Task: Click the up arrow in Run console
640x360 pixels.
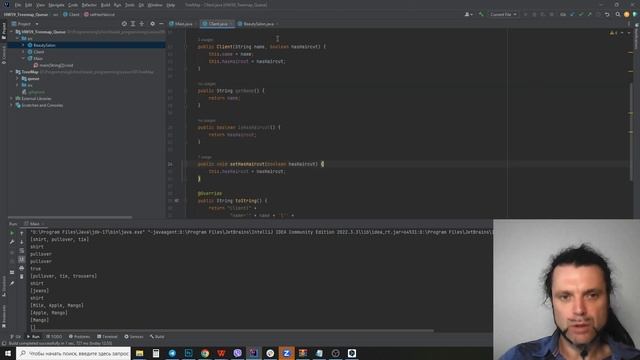Action: click(x=22, y=233)
